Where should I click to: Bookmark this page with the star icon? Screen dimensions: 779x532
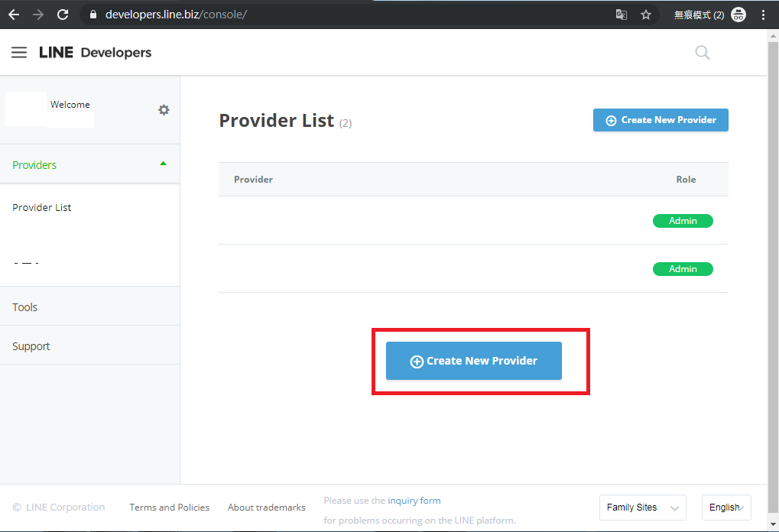(646, 15)
